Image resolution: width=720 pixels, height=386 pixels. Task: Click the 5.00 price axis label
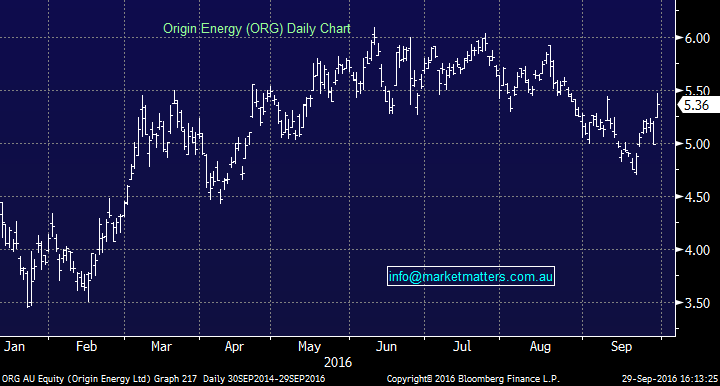(x=697, y=144)
